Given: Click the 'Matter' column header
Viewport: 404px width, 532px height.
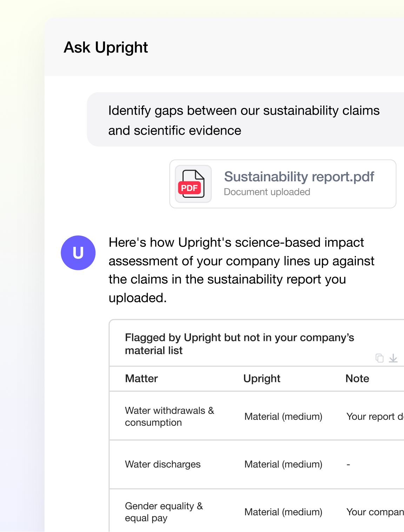Looking at the screenshot, I should tap(141, 378).
